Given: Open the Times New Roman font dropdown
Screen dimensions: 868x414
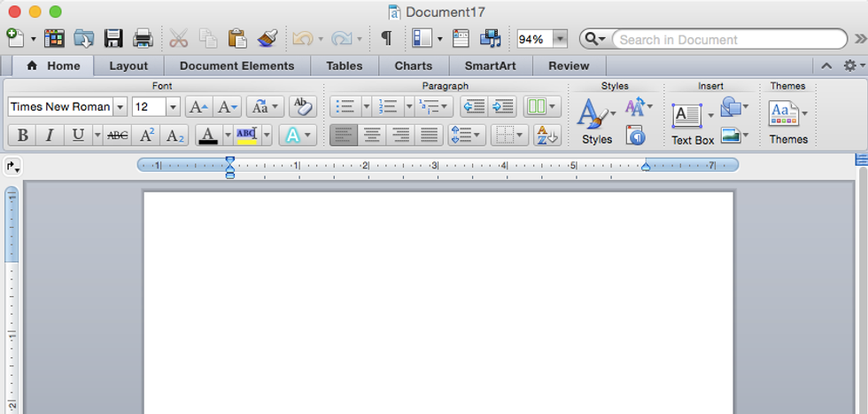Looking at the screenshot, I should (120, 107).
